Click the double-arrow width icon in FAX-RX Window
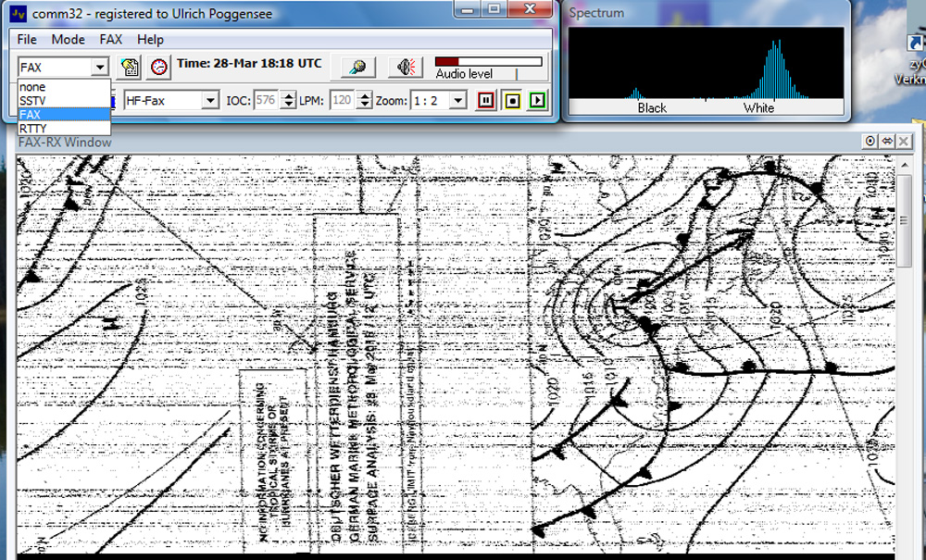 coord(886,141)
